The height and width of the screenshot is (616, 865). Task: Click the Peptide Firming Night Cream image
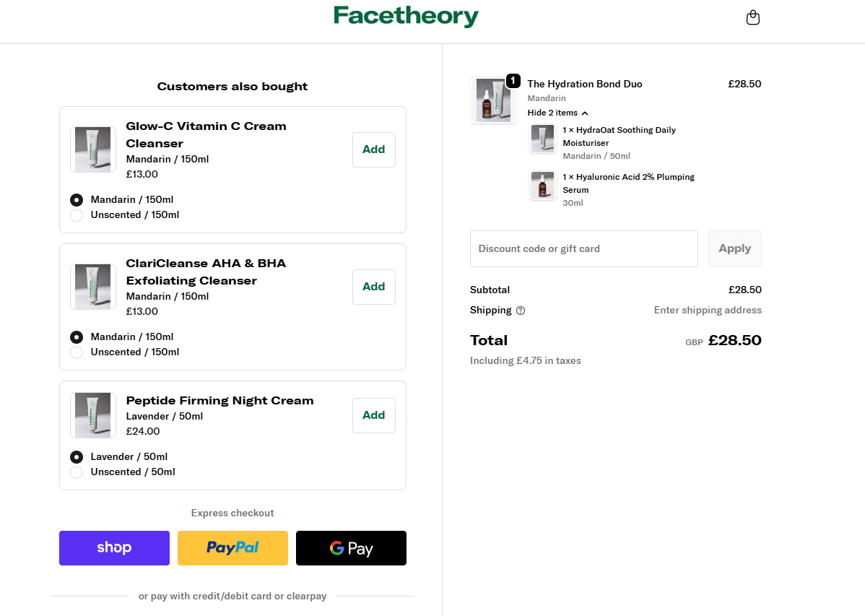[x=93, y=415]
